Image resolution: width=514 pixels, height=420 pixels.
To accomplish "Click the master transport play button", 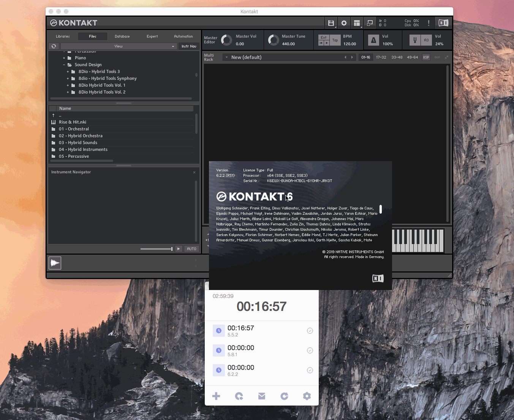I will [327, 43].
